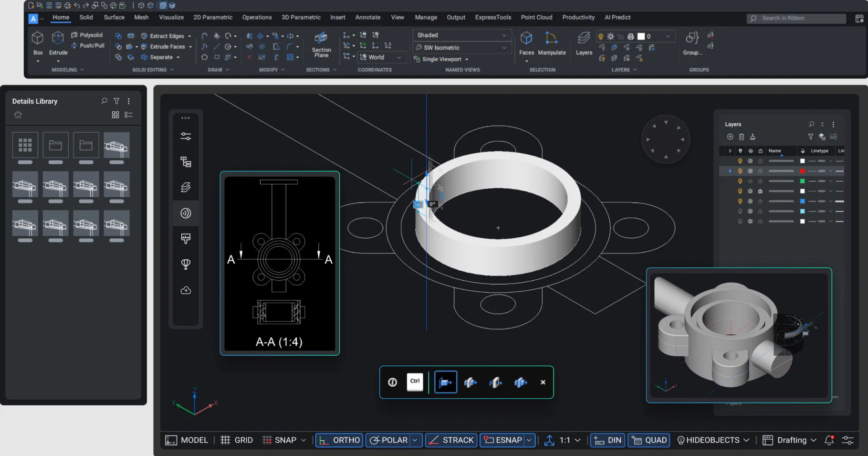Toggle GRID display in status bar
868x456 pixels.
237,440
